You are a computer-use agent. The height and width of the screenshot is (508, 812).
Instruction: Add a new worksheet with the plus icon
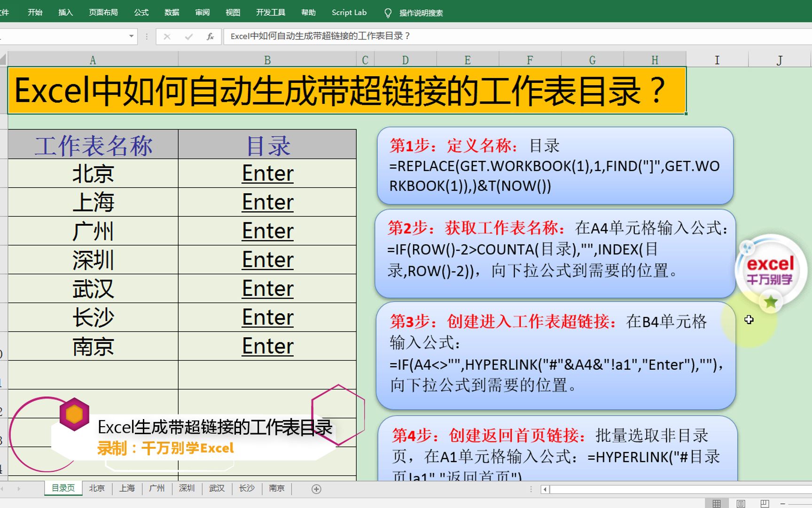click(x=315, y=489)
